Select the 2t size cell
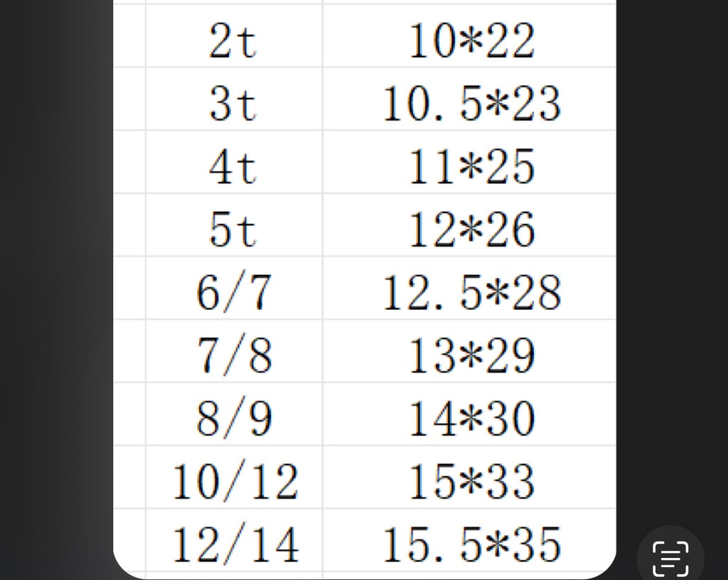This screenshot has width=728, height=580. (234, 36)
